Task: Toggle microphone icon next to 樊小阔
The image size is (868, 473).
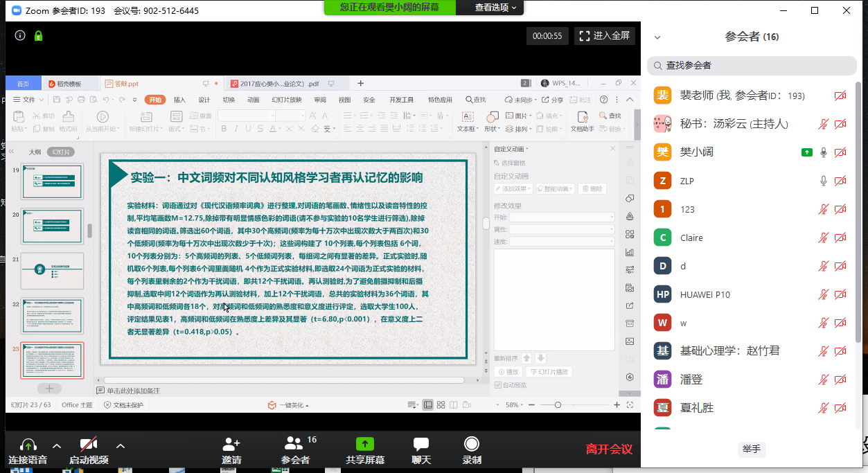Action: (824, 152)
